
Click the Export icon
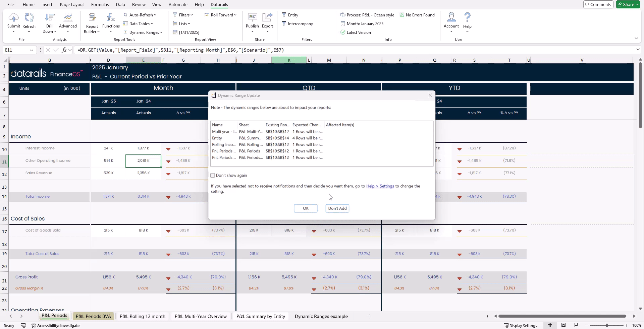pos(267,18)
